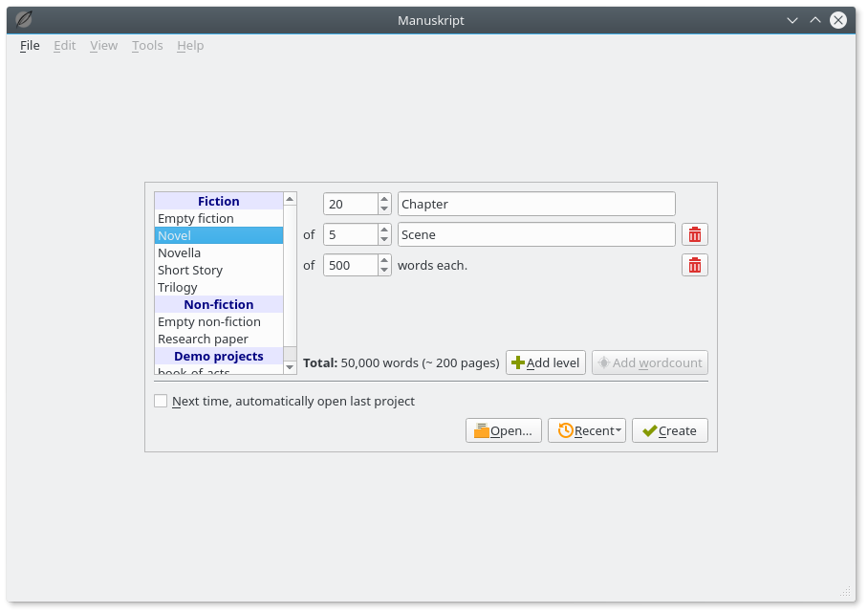
Task: Select the Research paper template
Action: click(x=203, y=339)
